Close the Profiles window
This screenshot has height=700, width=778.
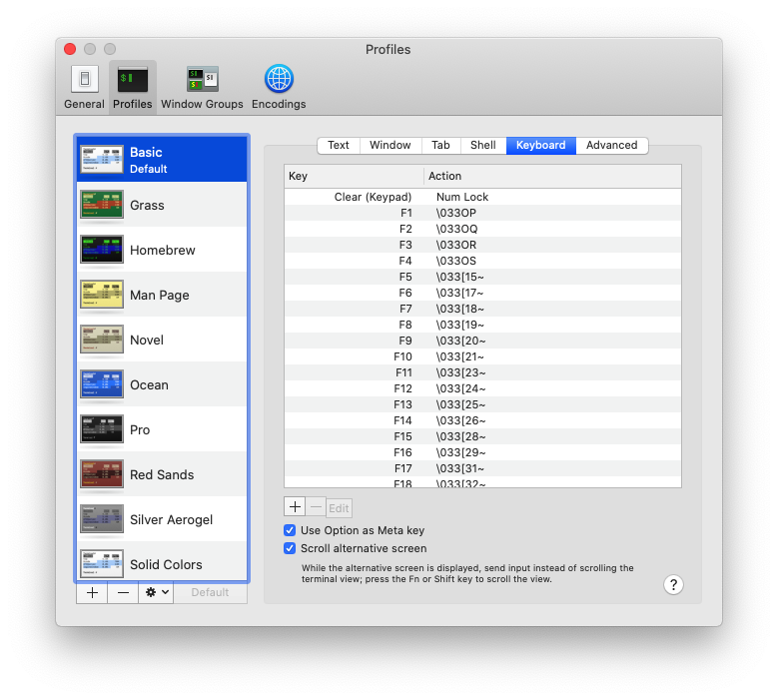[70, 49]
